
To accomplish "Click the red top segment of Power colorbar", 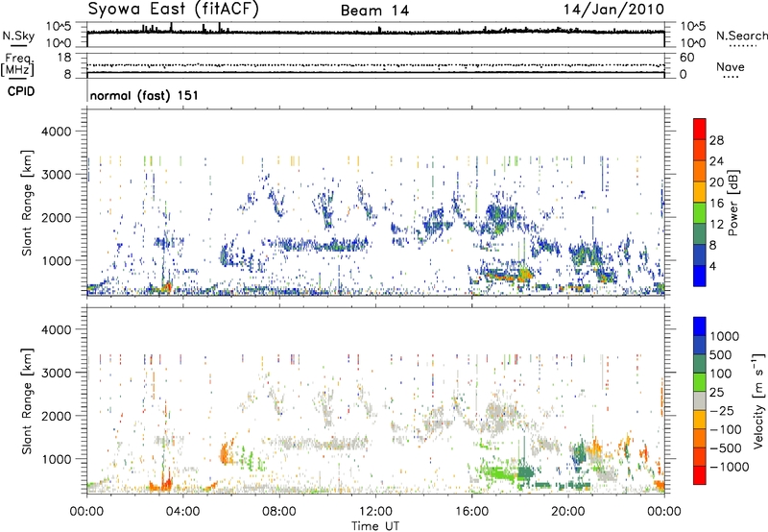I will [x=700, y=129].
